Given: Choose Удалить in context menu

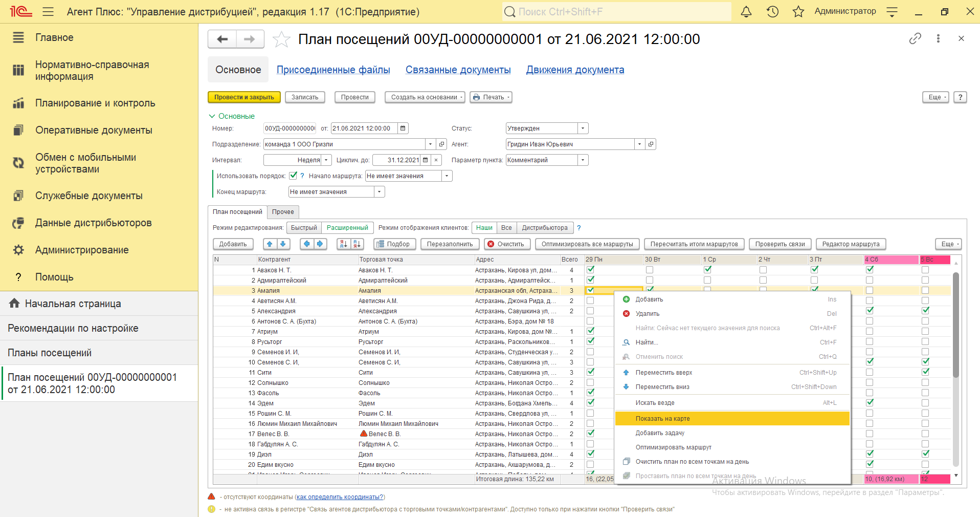Looking at the screenshot, I should pyautogui.click(x=732, y=314).
